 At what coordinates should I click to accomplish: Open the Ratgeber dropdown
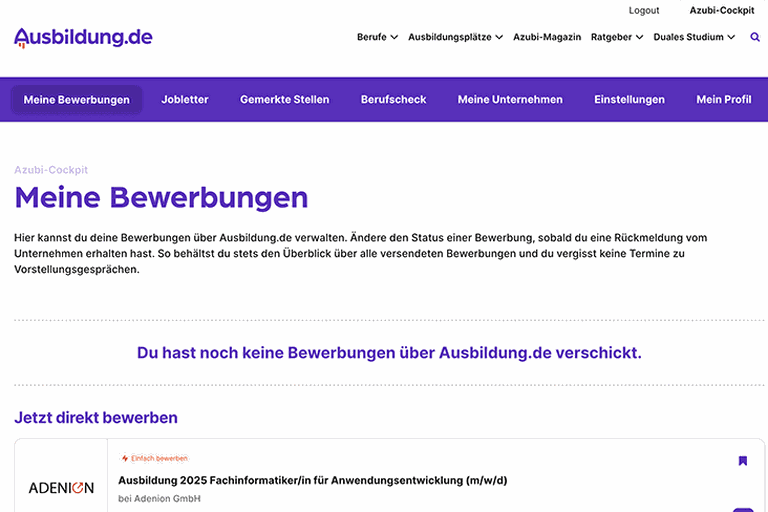tap(617, 37)
